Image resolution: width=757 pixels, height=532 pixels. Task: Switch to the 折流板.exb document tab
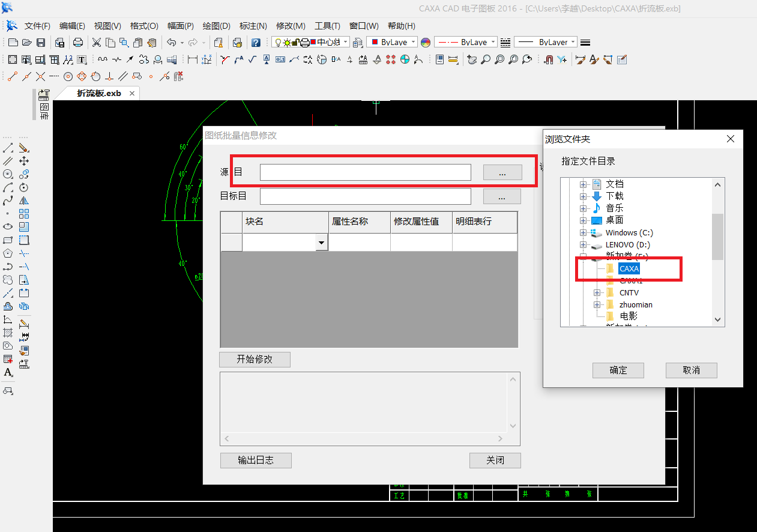point(98,94)
